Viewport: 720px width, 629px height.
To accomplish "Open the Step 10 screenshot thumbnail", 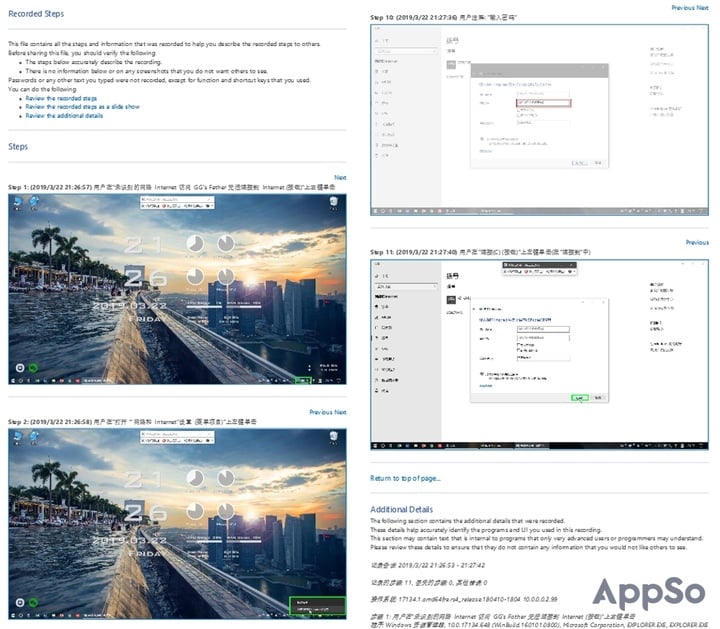I will click(539, 118).
